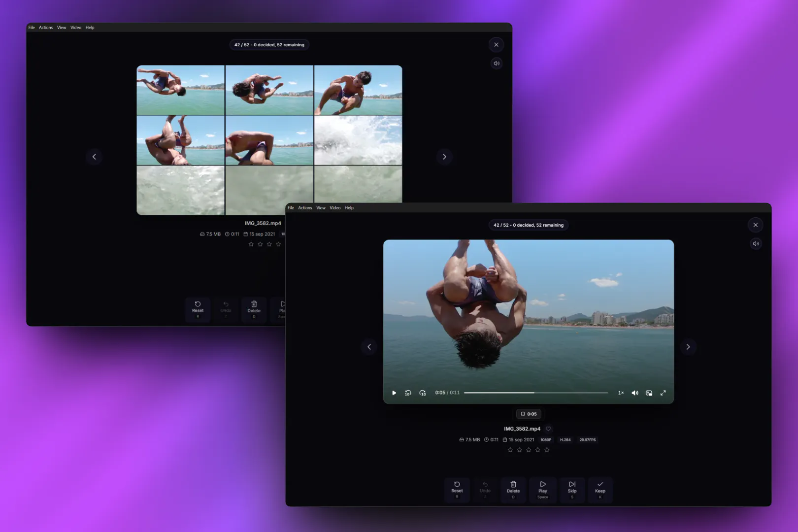Image resolution: width=798 pixels, height=532 pixels.
Task: Click the Play Space button in bottom toolbar
Action: 543,490
